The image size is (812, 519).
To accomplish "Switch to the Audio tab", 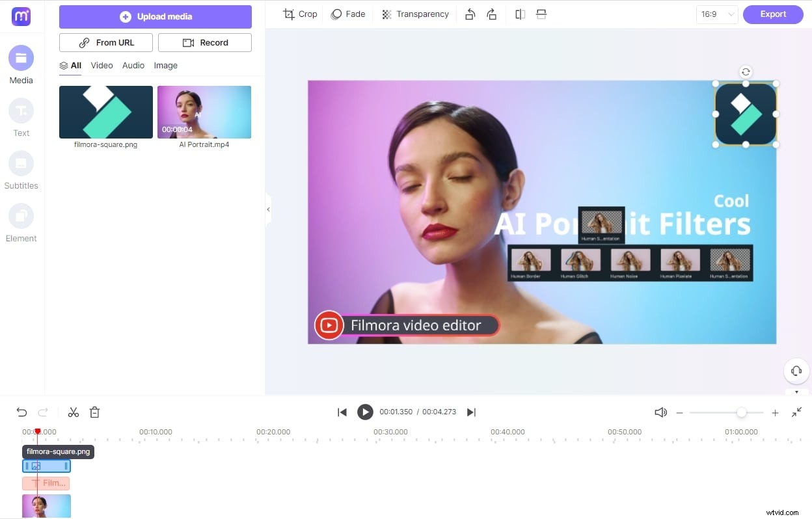I will 133,65.
